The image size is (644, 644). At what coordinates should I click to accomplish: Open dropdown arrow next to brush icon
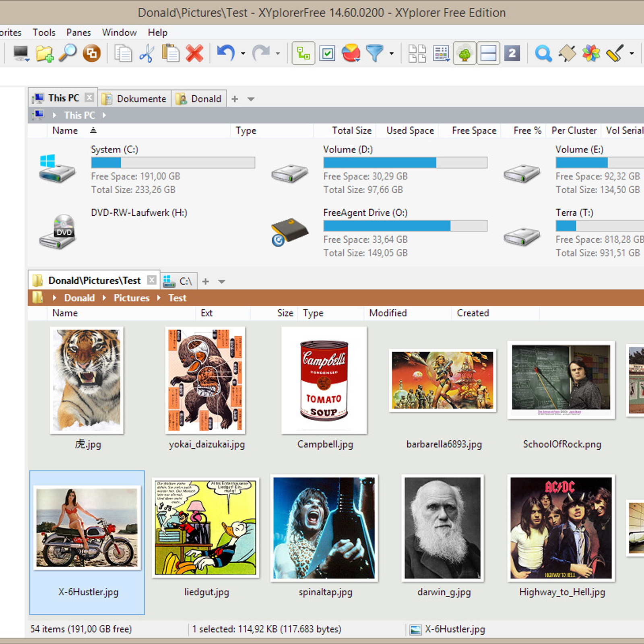point(632,54)
